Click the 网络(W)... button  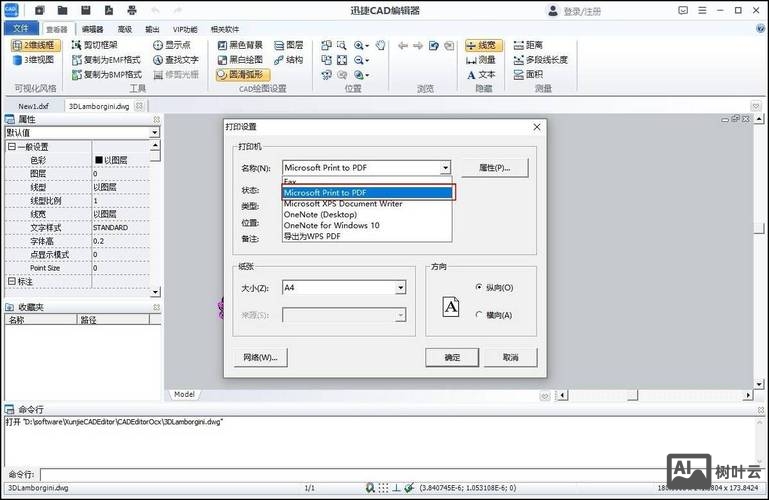coord(260,357)
